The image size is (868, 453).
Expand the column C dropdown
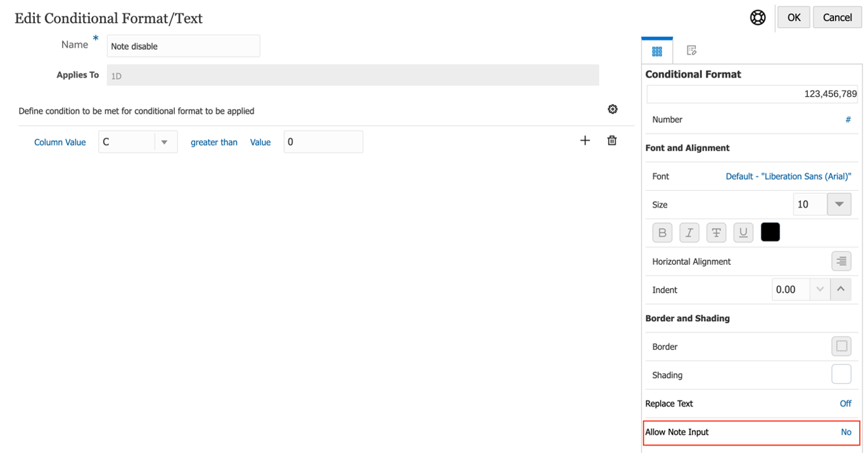point(165,142)
